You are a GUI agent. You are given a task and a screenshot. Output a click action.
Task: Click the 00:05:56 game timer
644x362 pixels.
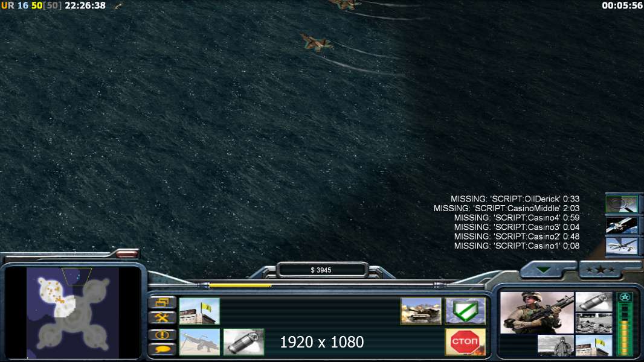pyautogui.click(x=622, y=6)
